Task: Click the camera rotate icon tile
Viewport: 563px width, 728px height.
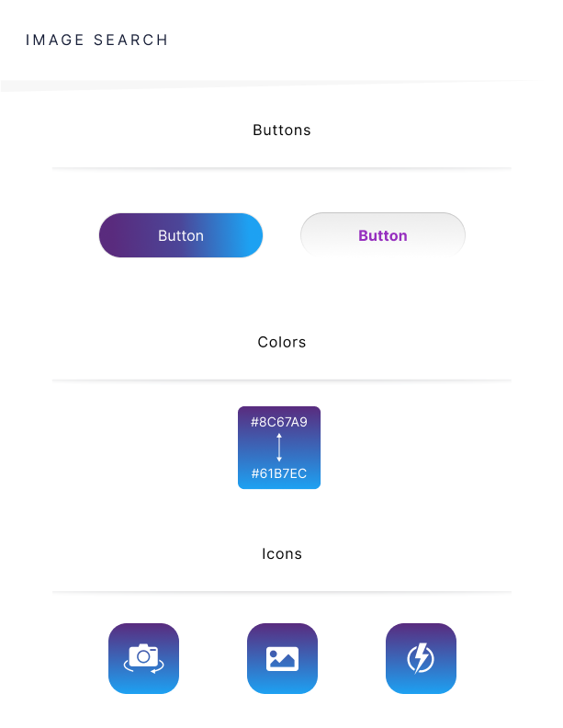Action: tap(143, 658)
